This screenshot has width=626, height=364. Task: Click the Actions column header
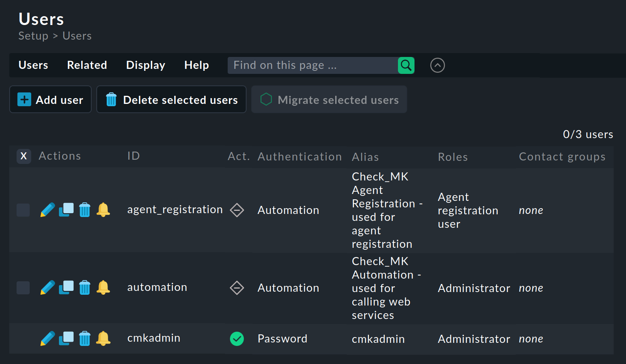coord(60,156)
